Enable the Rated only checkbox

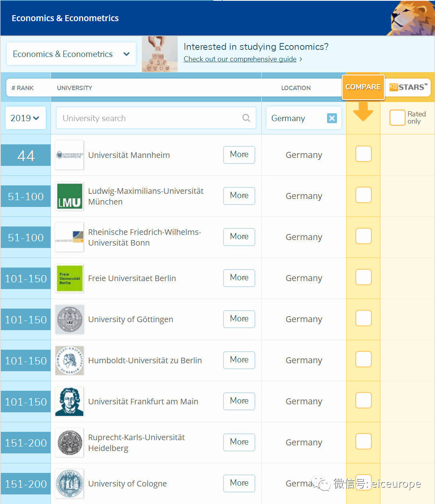click(397, 118)
